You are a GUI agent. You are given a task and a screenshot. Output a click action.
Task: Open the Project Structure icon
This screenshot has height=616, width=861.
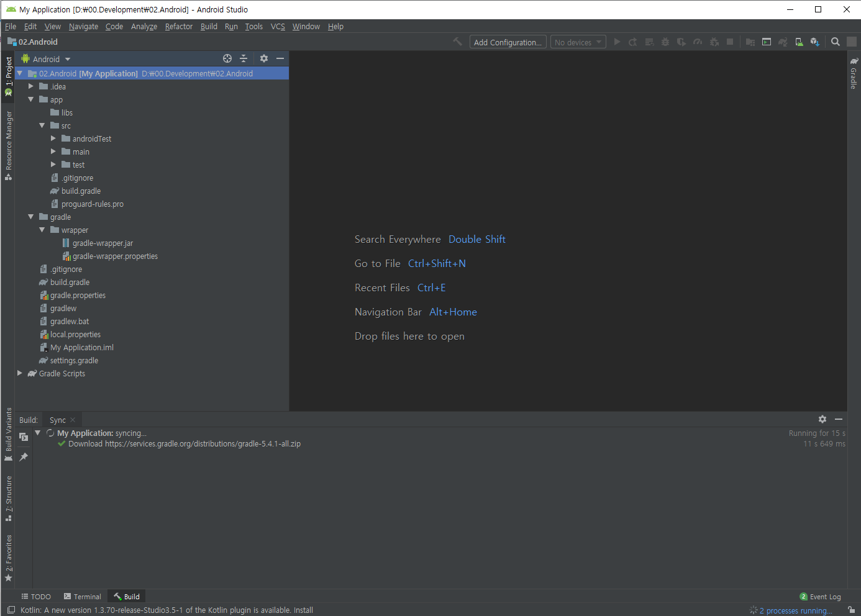tap(750, 42)
